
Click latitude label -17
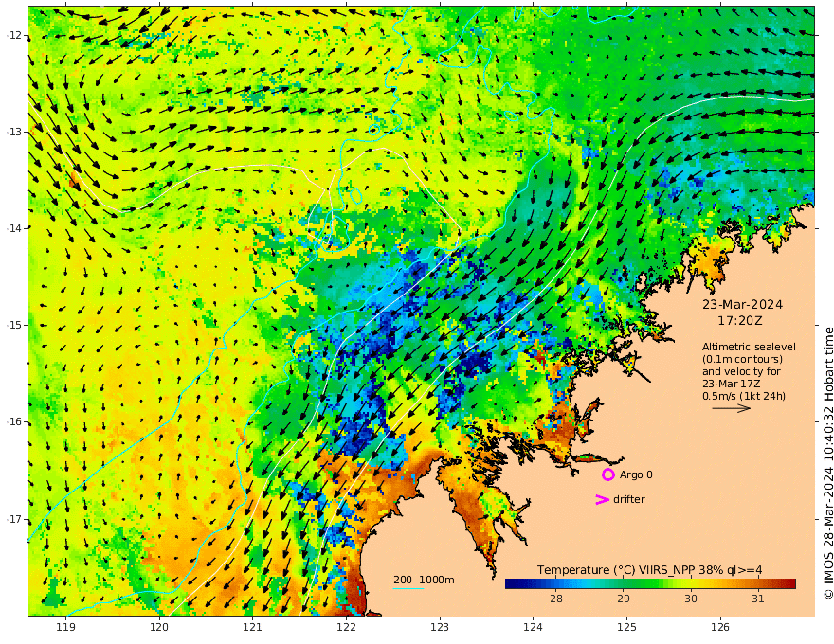(x=14, y=519)
